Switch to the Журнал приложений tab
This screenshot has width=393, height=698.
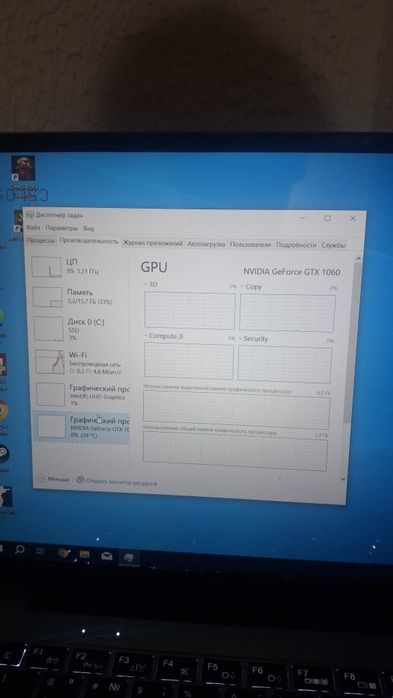coord(153,243)
